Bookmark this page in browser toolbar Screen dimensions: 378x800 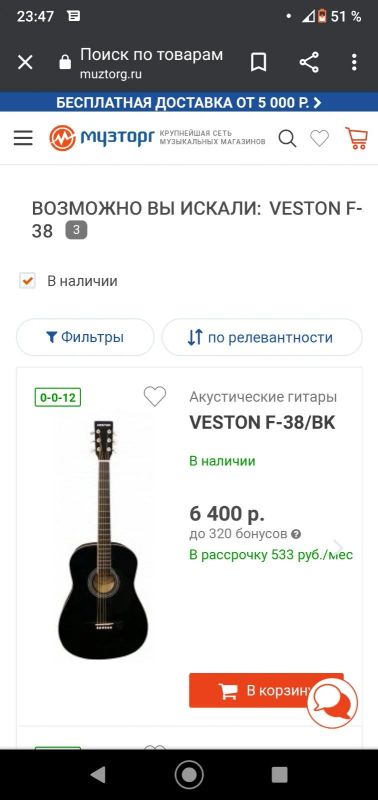tap(259, 63)
